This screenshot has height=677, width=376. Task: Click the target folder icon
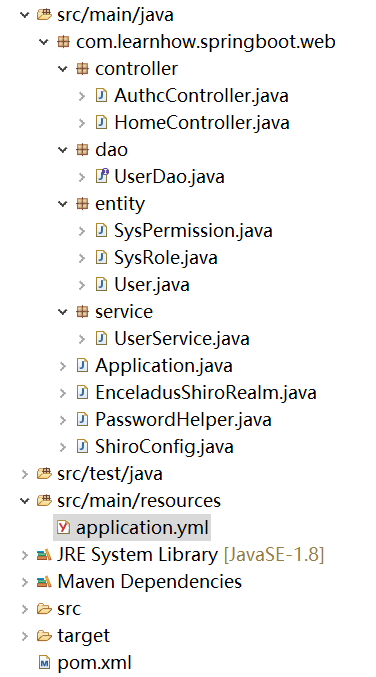point(44,635)
